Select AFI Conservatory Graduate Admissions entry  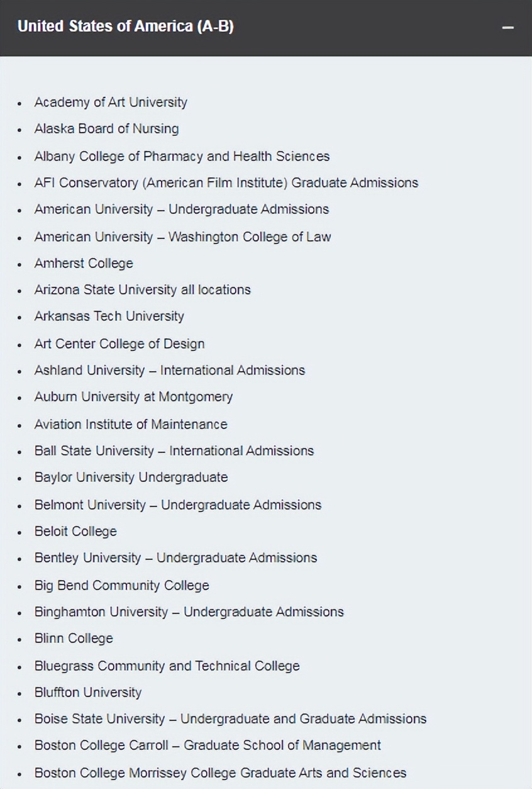click(x=226, y=183)
